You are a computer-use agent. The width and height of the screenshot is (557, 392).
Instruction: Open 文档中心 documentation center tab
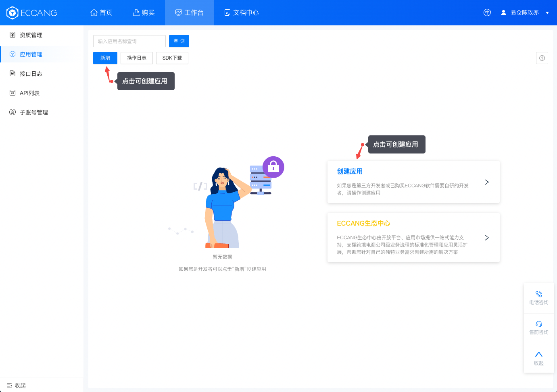tap(241, 12)
